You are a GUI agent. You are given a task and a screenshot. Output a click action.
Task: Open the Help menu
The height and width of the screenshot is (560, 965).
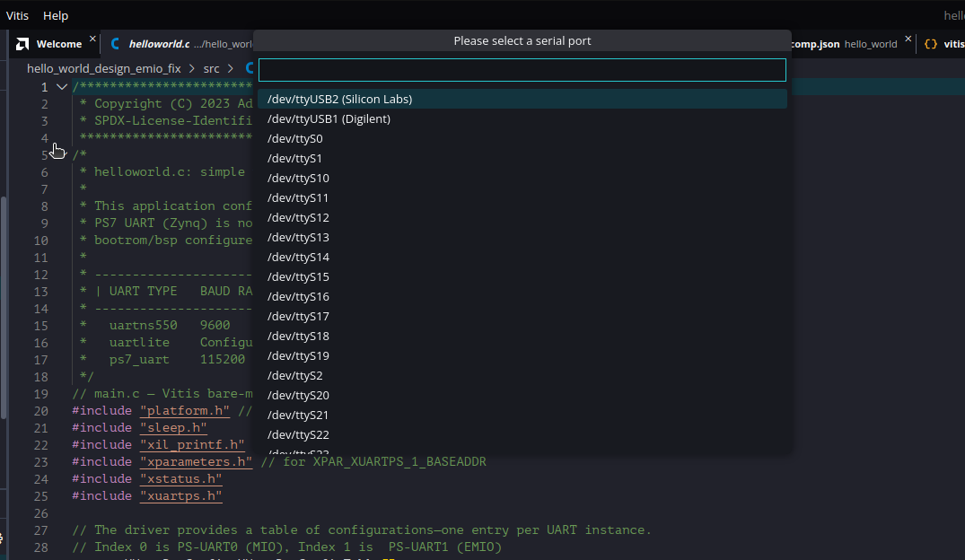pyautogui.click(x=56, y=15)
